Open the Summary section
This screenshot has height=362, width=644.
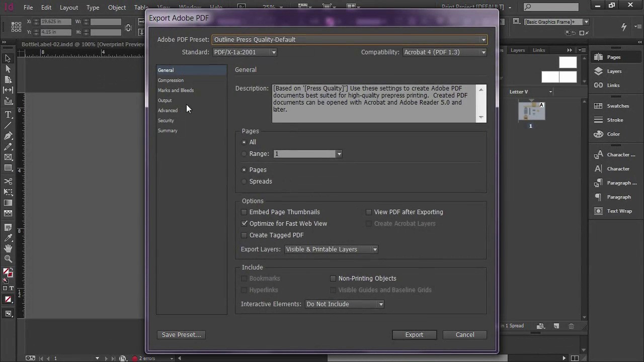pyautogui.click(x=168, y=131)
